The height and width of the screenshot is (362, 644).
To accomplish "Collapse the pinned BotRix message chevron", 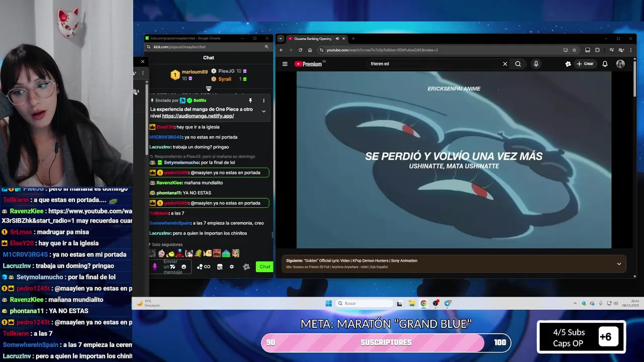I will [264, 111].
